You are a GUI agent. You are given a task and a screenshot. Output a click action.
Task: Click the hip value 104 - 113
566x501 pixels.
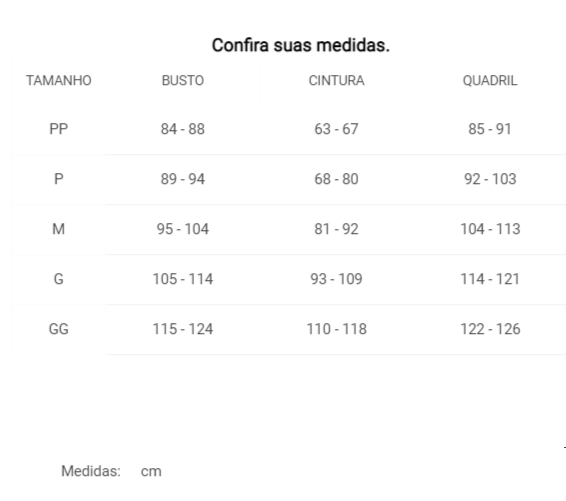point(490,229)
